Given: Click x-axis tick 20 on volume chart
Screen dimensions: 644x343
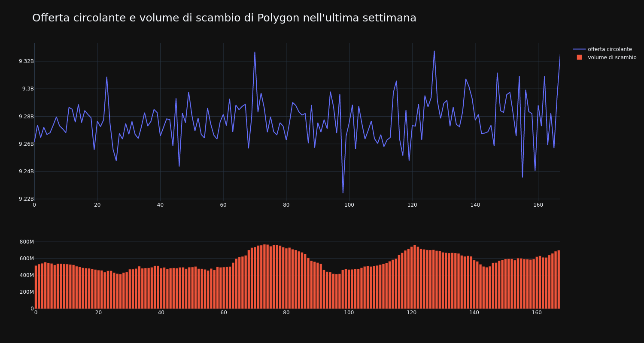Looking at the screenshot, I should pyautogui.click(x=98, y=313).
